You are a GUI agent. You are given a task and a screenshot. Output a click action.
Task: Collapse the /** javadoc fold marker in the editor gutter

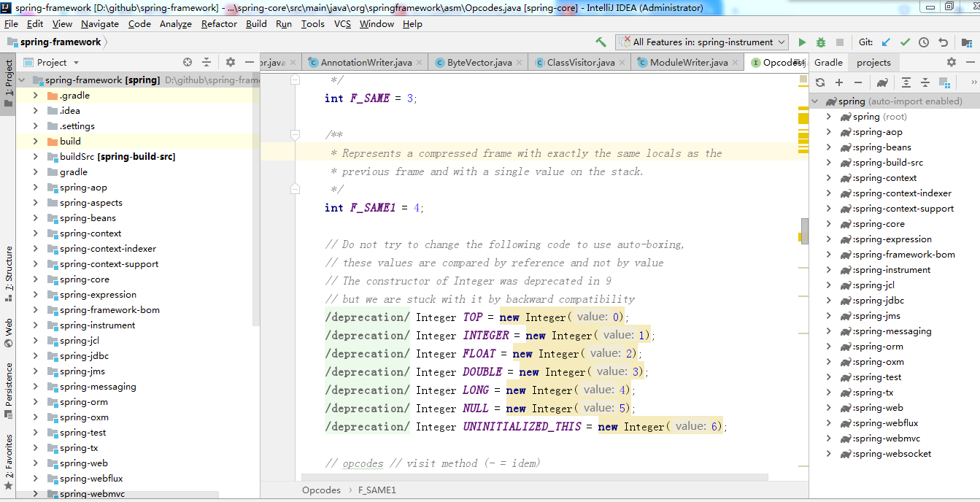295,135
